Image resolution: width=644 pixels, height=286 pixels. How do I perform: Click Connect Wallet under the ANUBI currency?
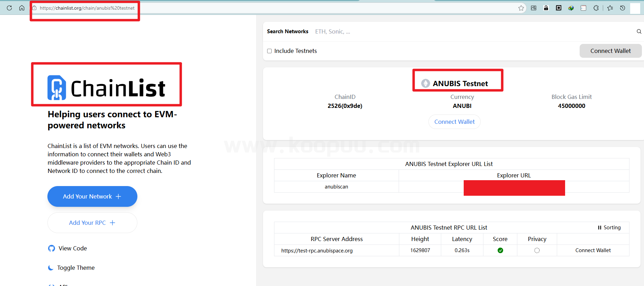coord(454,122)
